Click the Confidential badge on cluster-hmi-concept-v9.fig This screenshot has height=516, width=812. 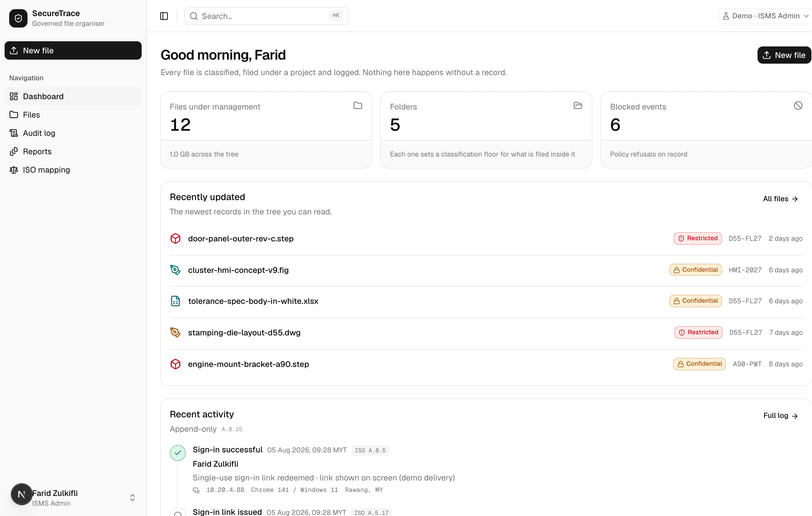695,270
